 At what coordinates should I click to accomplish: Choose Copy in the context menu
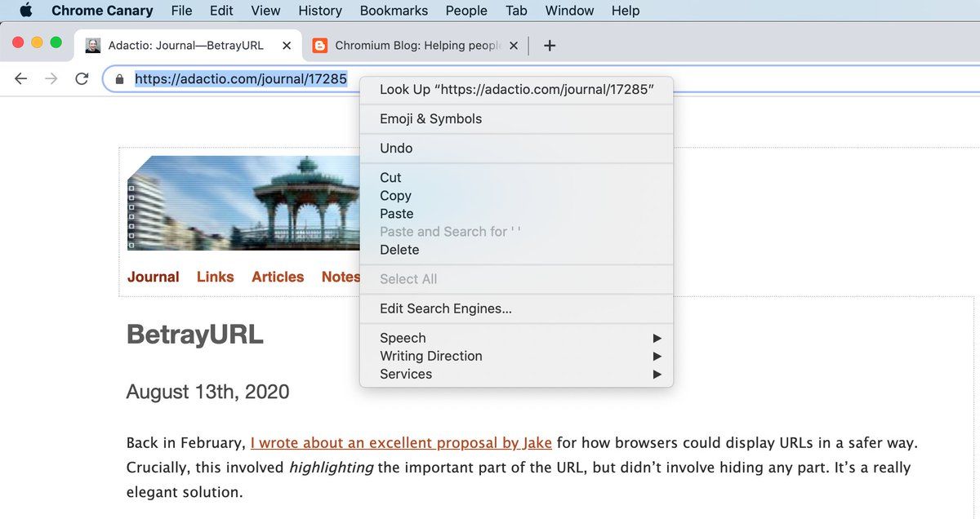point(516,195)
